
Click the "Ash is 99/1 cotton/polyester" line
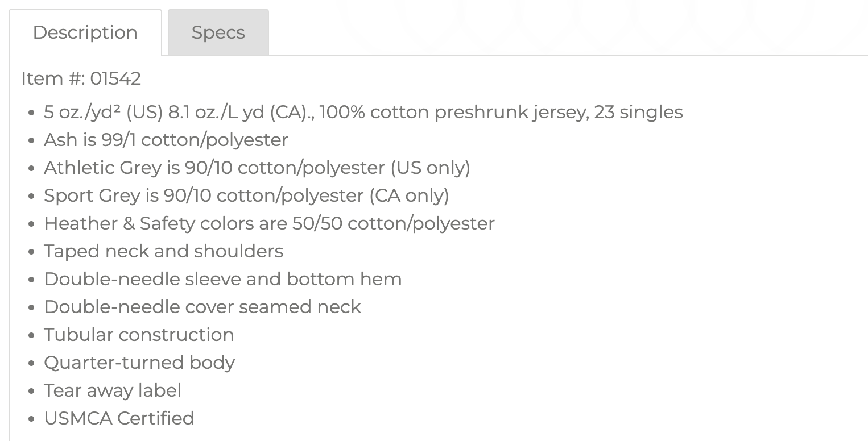coord(166,140)
